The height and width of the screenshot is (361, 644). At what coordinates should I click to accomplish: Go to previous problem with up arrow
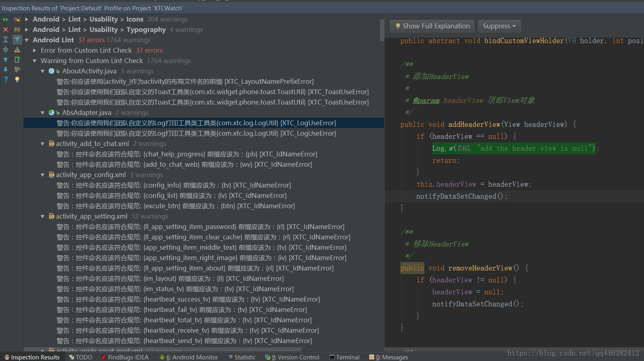(x=6, y=59)
